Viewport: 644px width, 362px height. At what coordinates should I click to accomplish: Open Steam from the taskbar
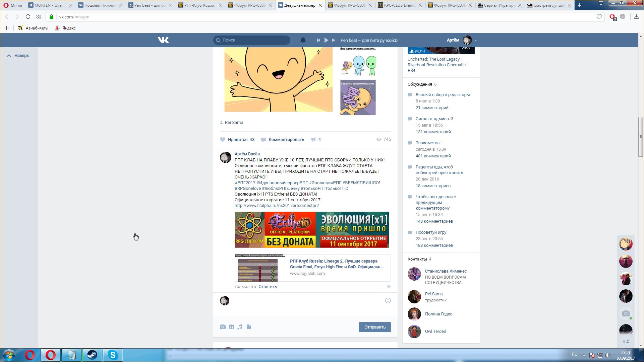pos(92,355)
